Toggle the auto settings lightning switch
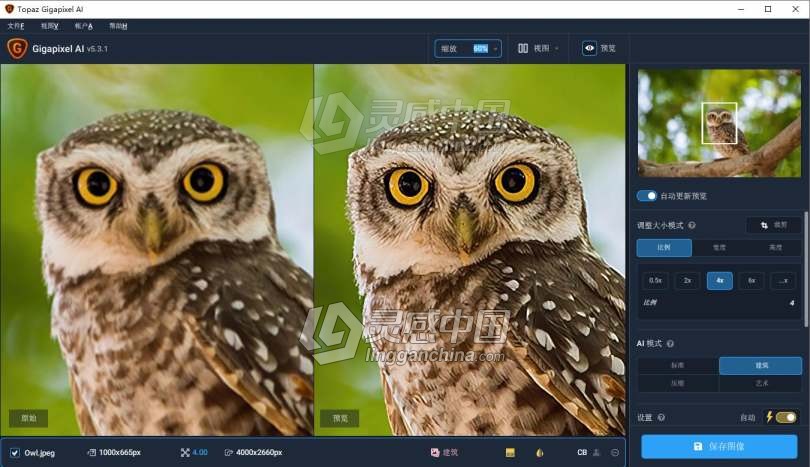 pyautogui.click(x=786, y=417)
